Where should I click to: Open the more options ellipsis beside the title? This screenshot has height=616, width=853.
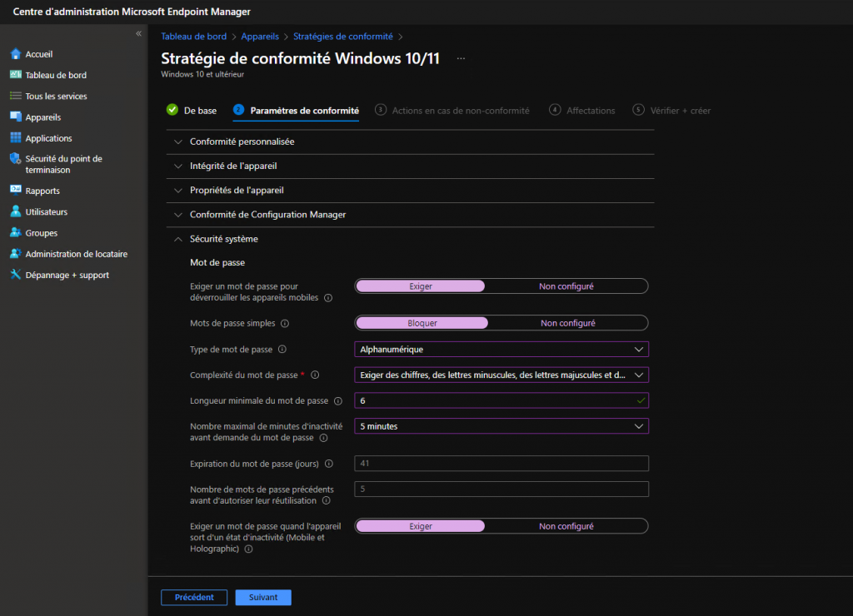coord(461,58)
